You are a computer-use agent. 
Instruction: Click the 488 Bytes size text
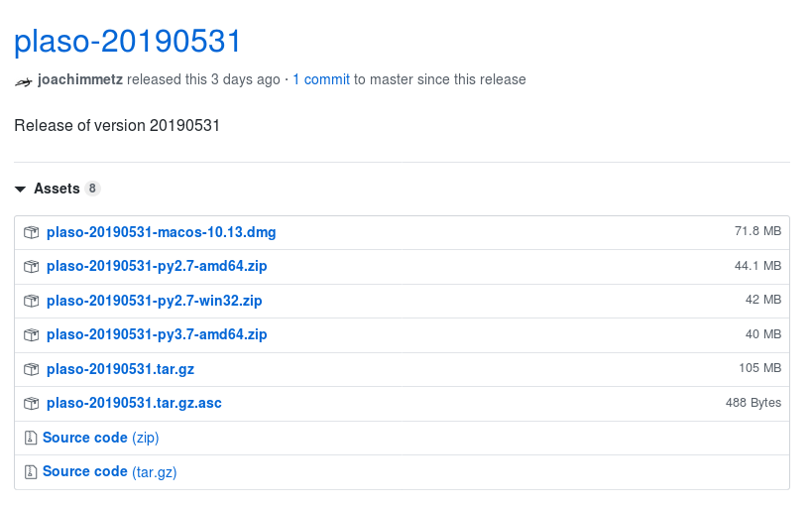[754, 403]
